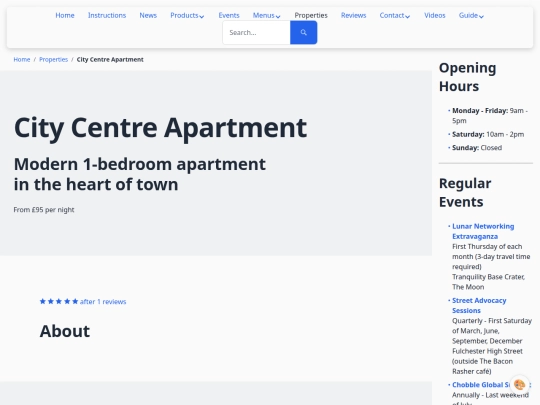Click the Opening Hours heading

(x=467, y=77)
